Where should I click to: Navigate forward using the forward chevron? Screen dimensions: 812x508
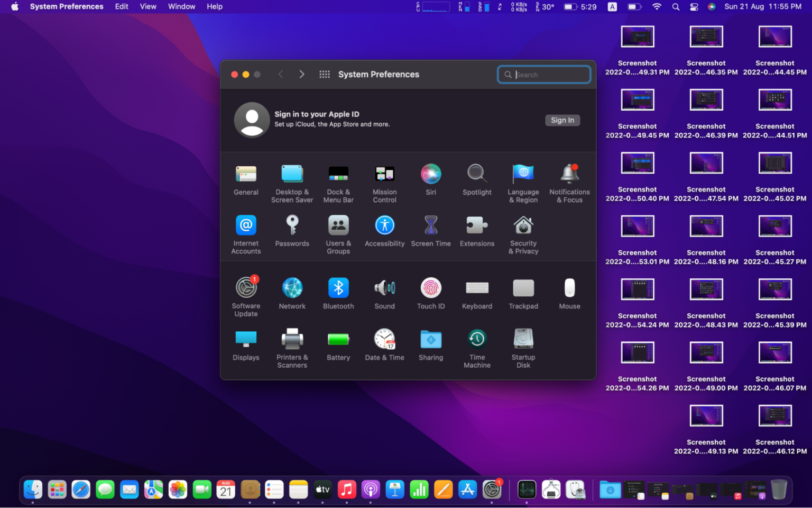(x=301, y=74)
